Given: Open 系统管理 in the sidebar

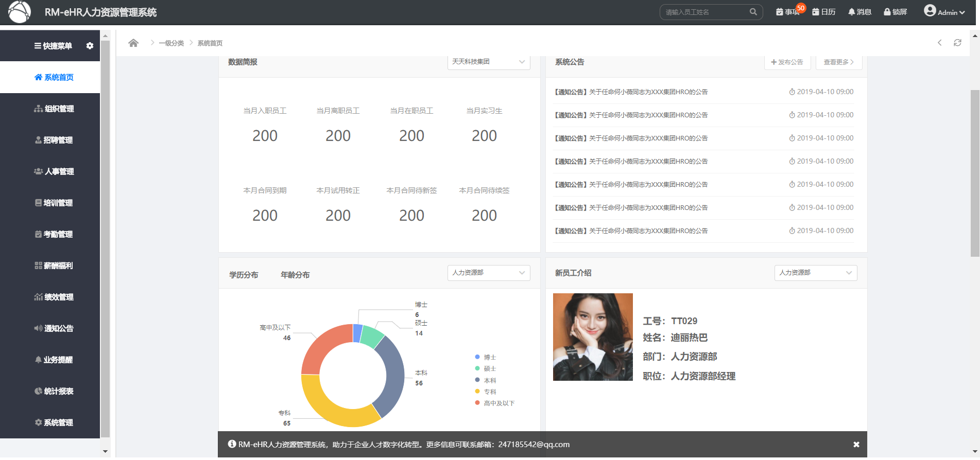Looking at the screenshot, I should pos(50,422).
